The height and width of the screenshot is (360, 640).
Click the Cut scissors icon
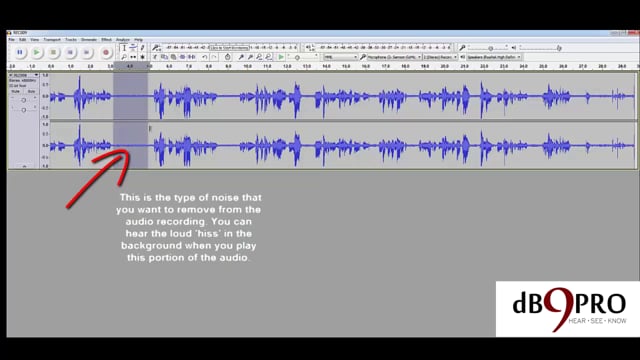point(155,57)
